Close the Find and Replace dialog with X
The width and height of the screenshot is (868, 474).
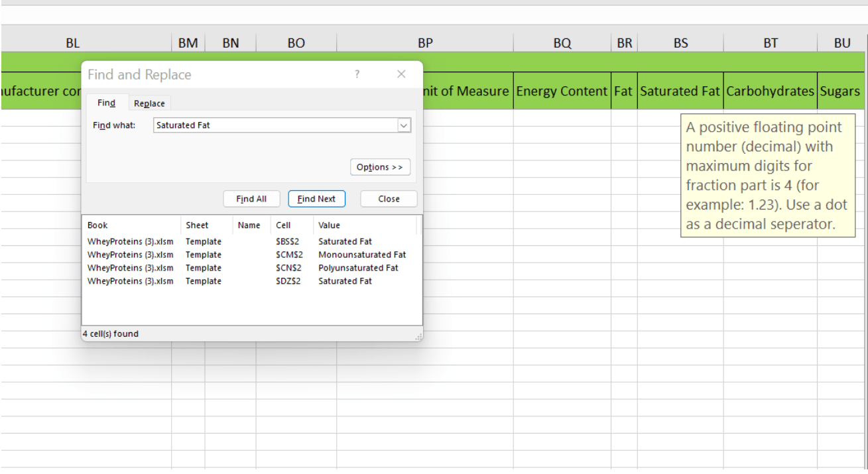(x=401, y=74)
